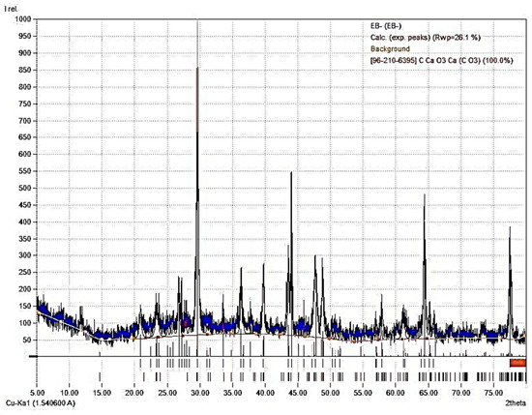Click the 1000 tick label on intensity axis

pyautogui.click(x=23, y=19)
